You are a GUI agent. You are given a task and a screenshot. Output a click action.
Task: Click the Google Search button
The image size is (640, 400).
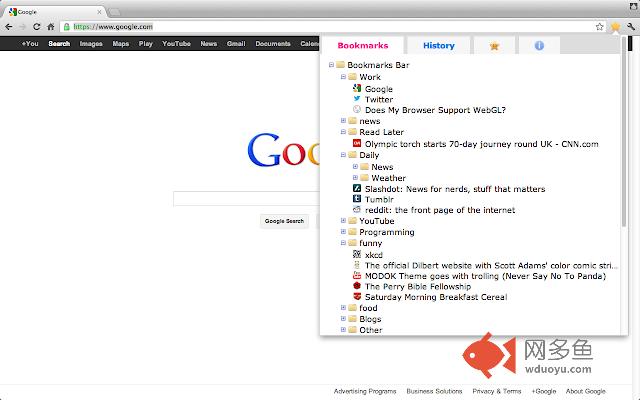284,221
